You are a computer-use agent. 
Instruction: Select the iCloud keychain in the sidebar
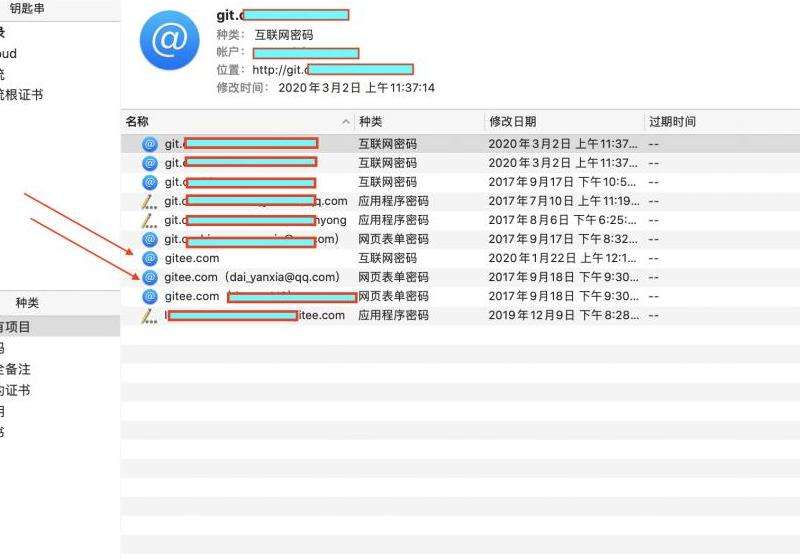8,54
